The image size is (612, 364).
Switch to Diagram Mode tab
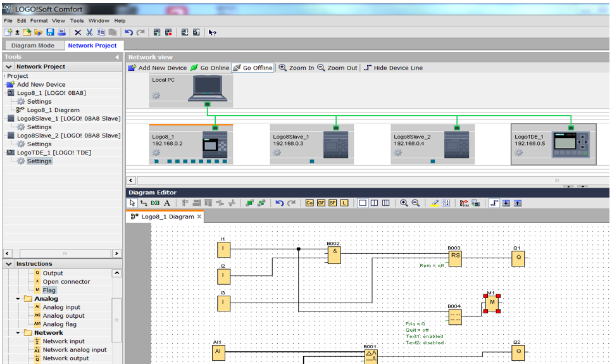tap(33, 46)
